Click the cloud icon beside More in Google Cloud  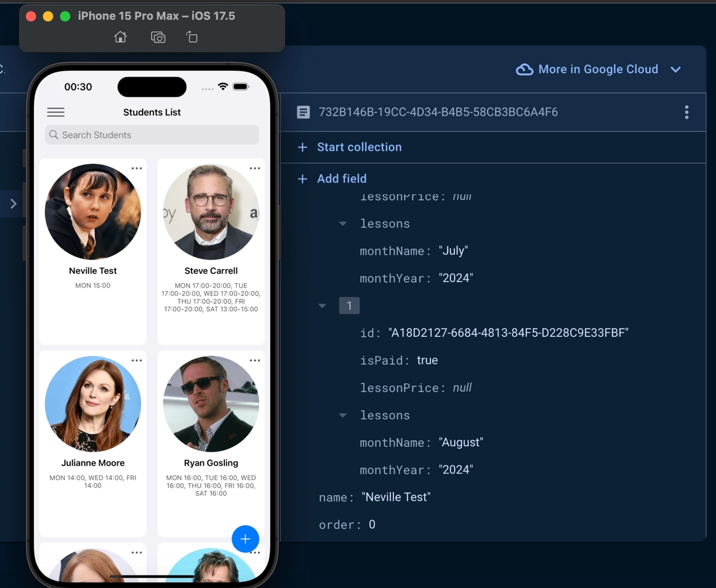[524, 69]
